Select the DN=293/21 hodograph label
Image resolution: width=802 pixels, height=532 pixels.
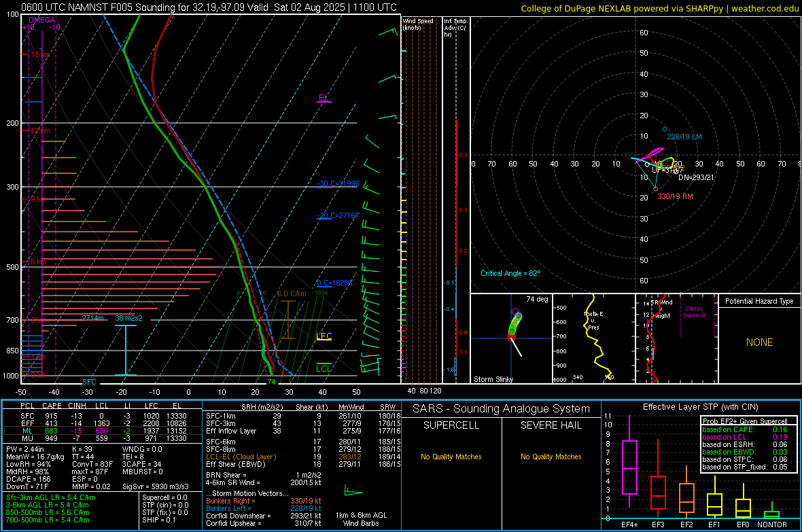point(695,177)
